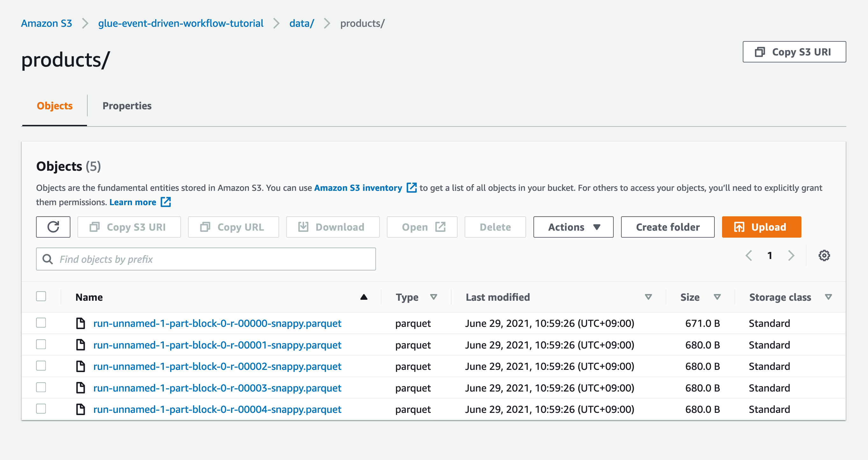Go to next page arrow
This screenshot has width=868, height=460.
click(791, 255)
